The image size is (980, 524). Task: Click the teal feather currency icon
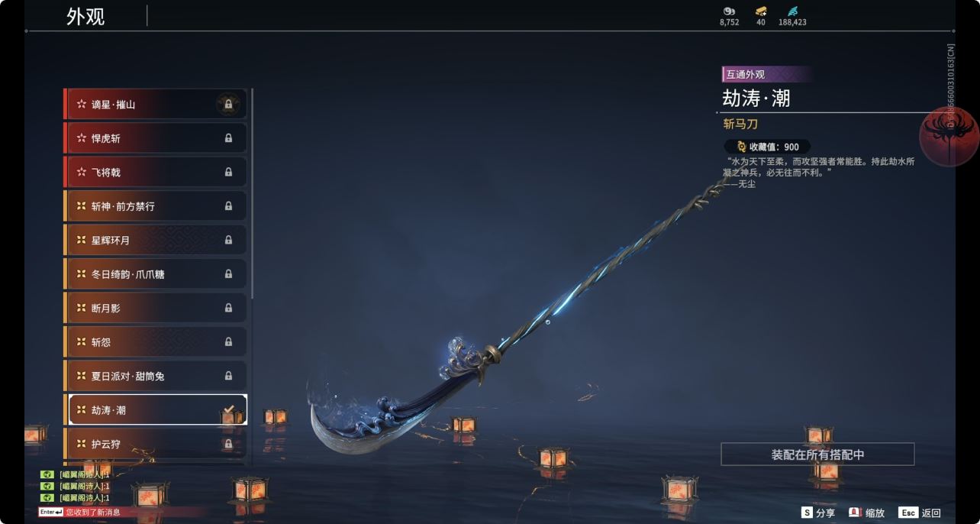pyautogui.click(x=792, y=11)
